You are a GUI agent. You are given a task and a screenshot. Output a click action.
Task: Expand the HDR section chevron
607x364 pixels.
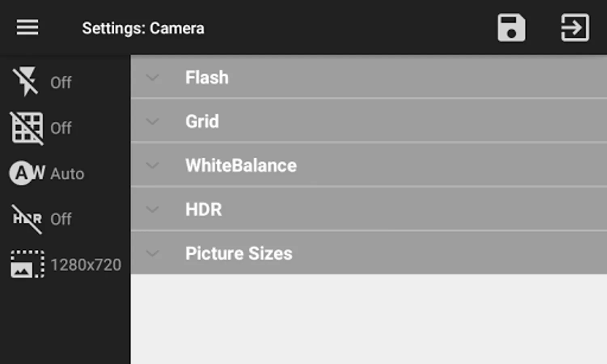pyautogui.click(x=152, y=210)
